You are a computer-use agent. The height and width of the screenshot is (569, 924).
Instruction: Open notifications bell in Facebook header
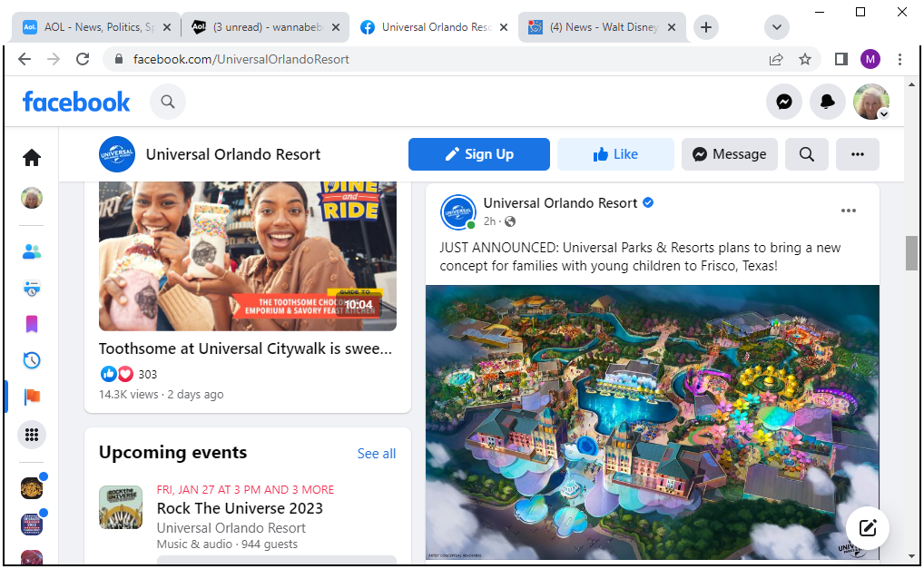(x=827, y=103)
